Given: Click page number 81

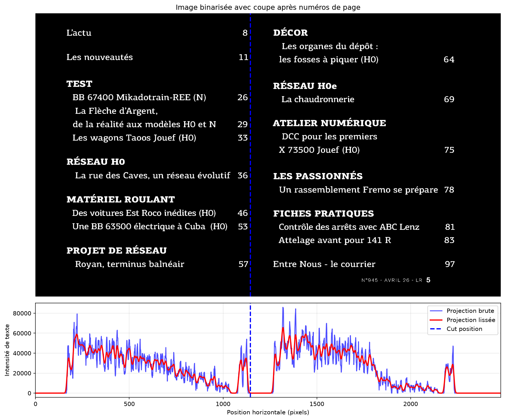Looking at the screenshot, I should [450, 227].
